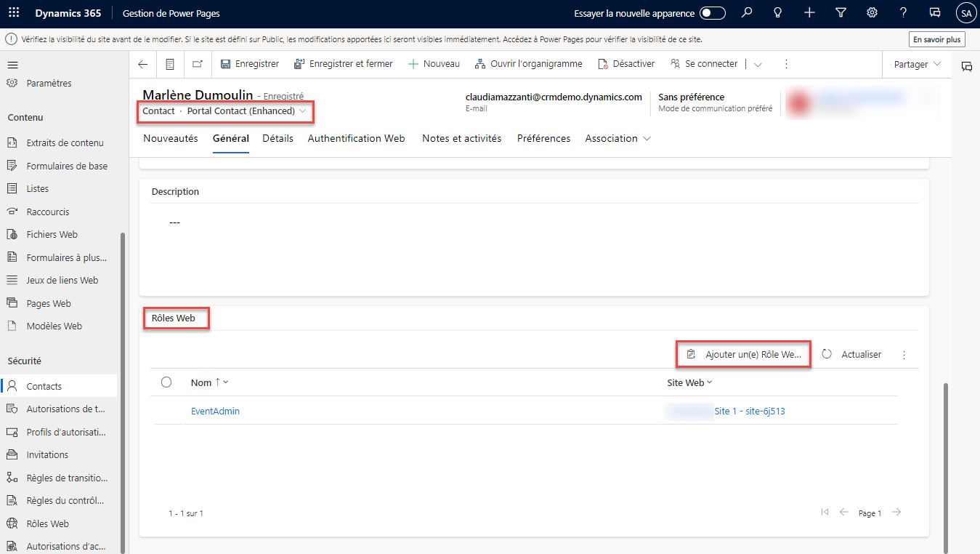
Task: Click the En savoir plus button
Action: [937, 39]
